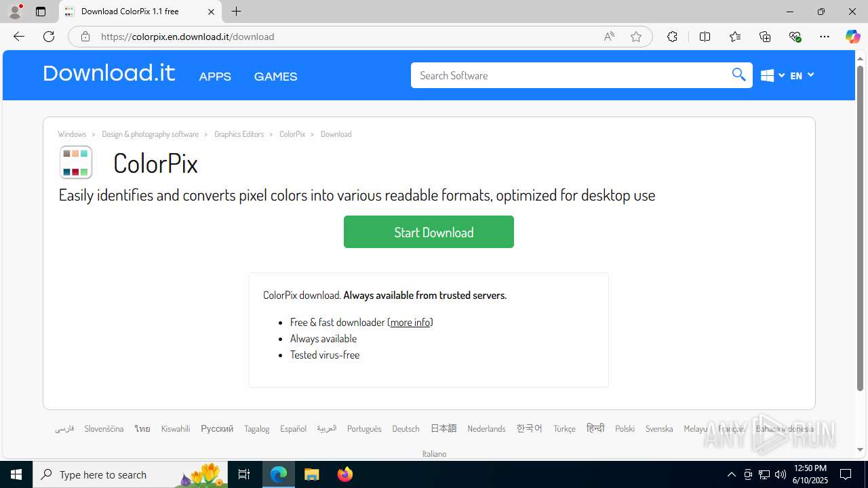Launch Firefox from the taskbar
This screenshot has width=868, height=488.
(x=345, y=474)
